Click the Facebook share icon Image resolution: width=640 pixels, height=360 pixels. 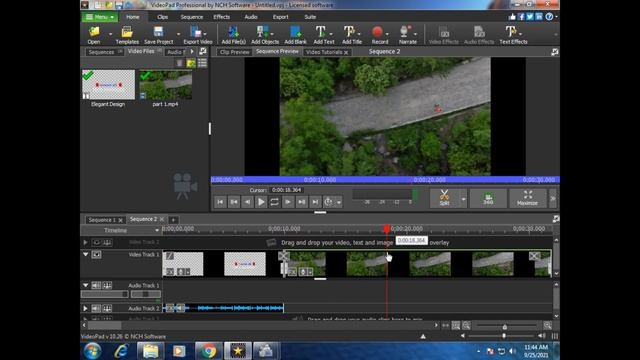[x=521, y=16]
